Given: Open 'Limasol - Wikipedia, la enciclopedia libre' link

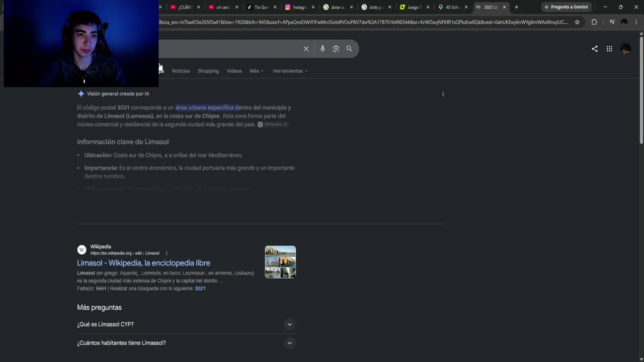Looking at the screenshot, I should [x=143, y=263].
